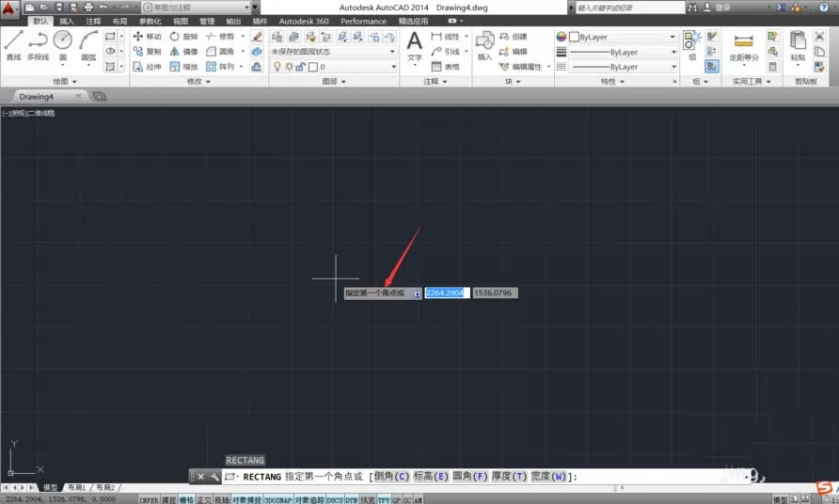The height and width of the screenshot is (504, 839).
Task: Switch to layout tab 布局1
Action: point(76,487)
